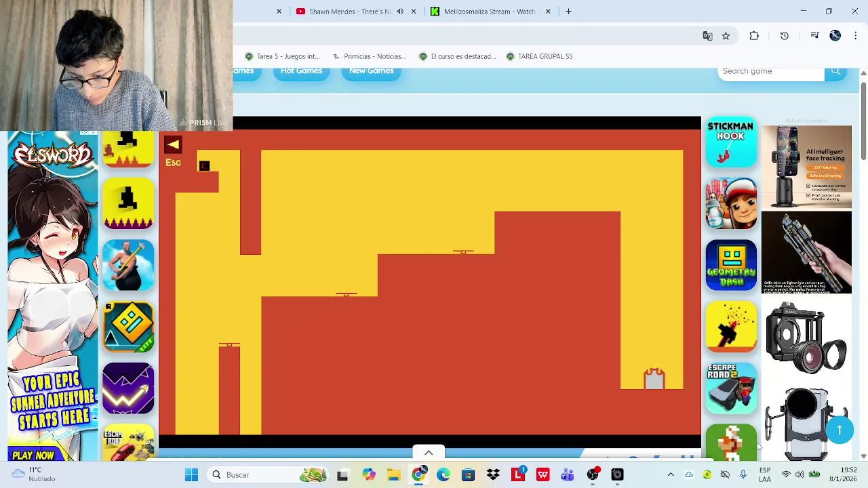
Task: Open File Explorer in the taskbar
Action: click(x=393, y=474)
